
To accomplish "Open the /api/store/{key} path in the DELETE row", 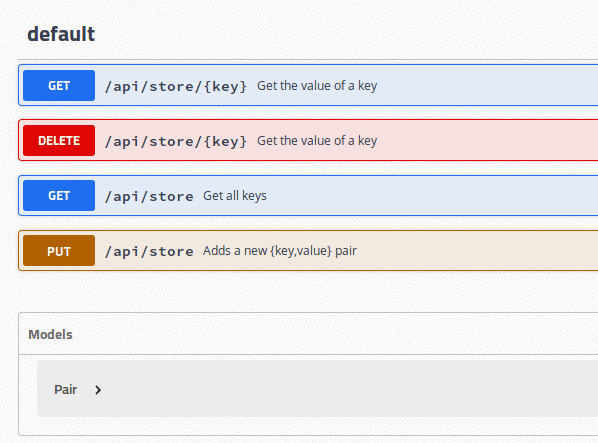I will (176, 141).
